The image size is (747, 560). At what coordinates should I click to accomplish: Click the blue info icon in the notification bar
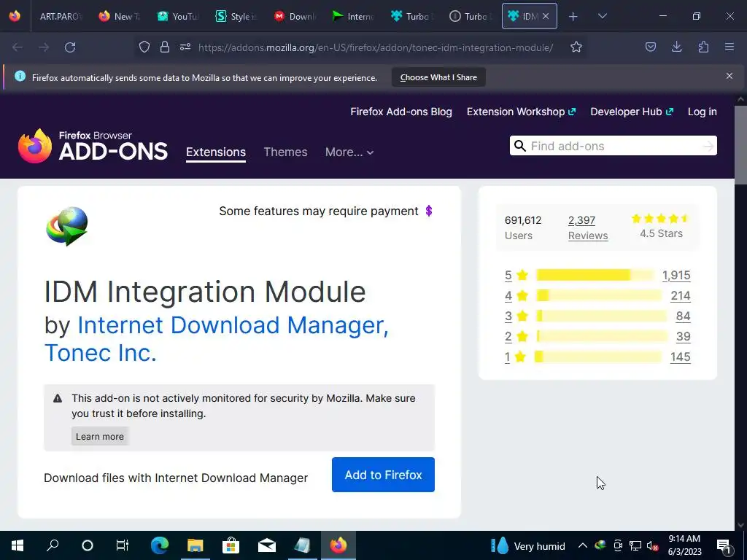20,76
